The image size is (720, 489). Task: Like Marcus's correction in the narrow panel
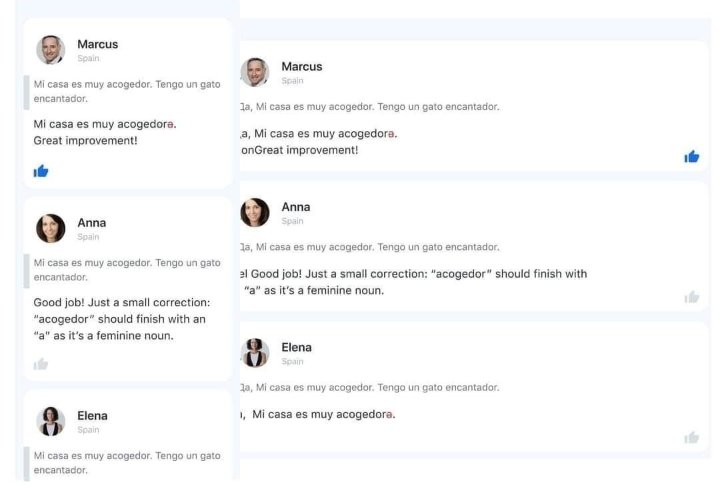41,171
